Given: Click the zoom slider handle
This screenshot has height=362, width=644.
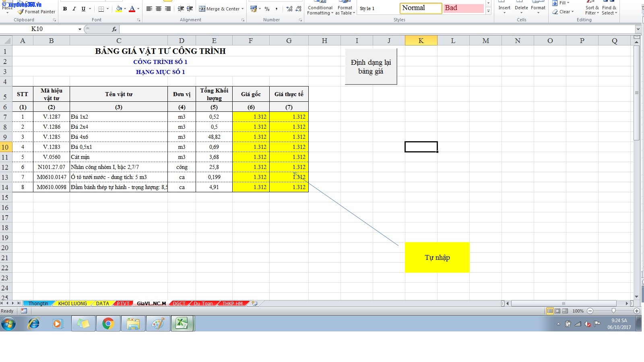Looking at the screenshot, I should tap(613, 311).
